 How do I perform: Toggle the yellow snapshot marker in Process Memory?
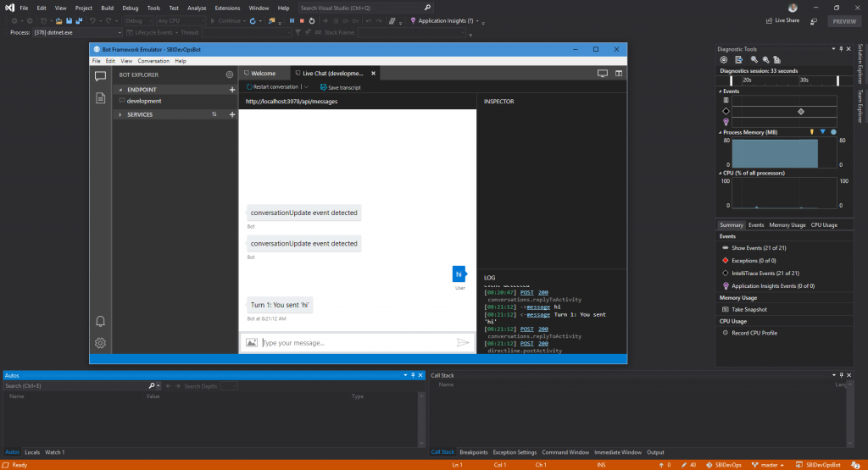click(x=811, y=132)
